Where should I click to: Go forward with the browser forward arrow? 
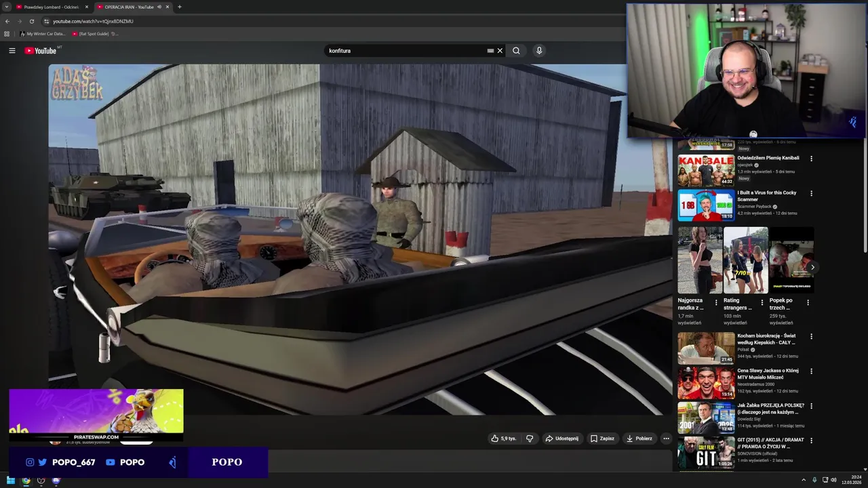tap(19, 21)
